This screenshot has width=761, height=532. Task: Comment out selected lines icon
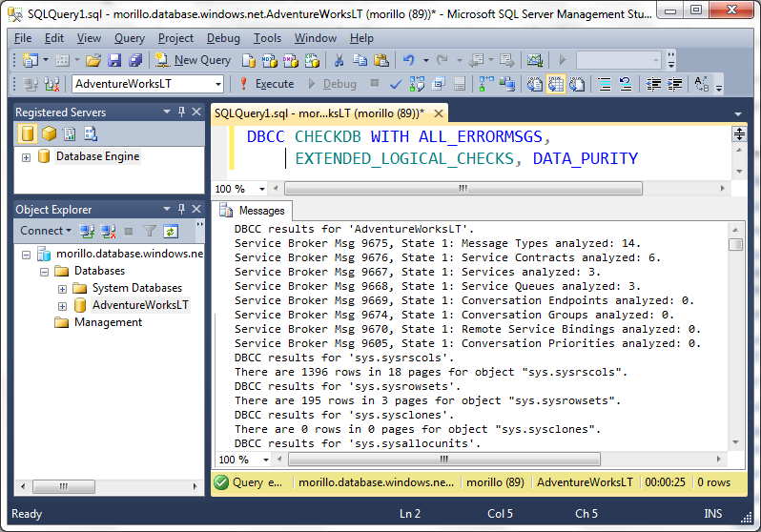[x=605, y=84]
